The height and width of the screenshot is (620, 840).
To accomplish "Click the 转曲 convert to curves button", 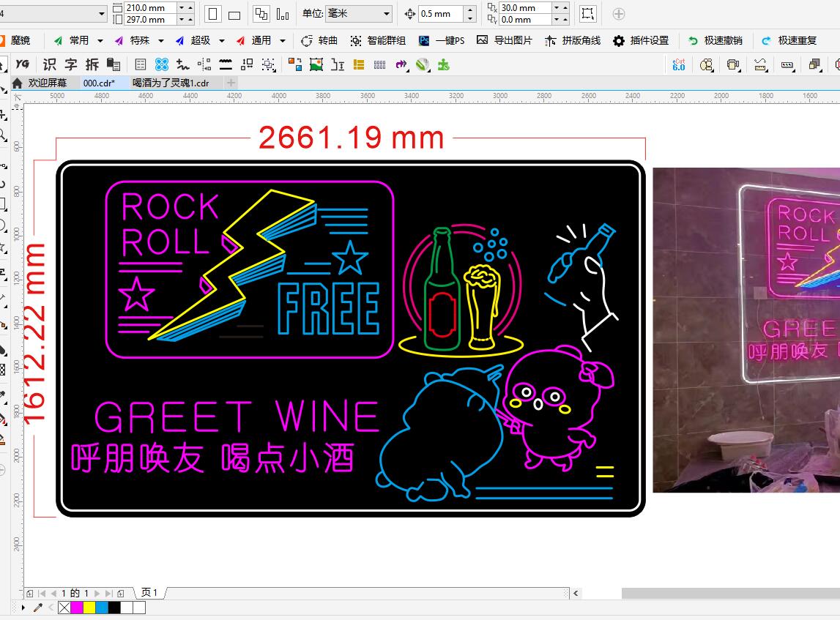I will [320, 41].
